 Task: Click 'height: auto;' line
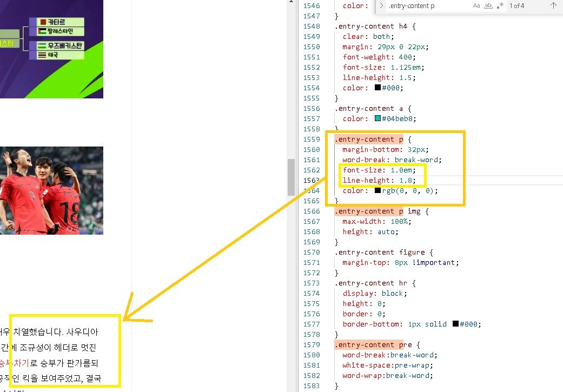[x=370, y=231]
